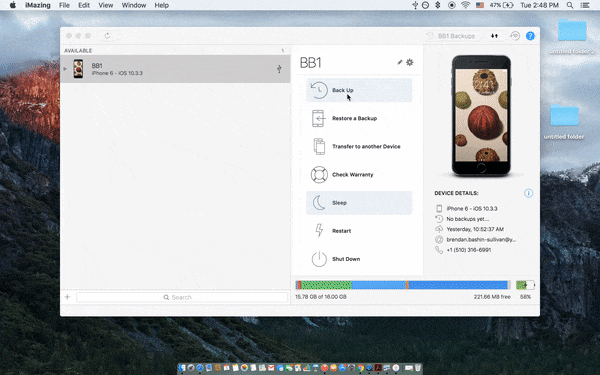Show device info via blue info icon
Image resolution: width=600 pixels, height=375 pixels.
(528, 193)
